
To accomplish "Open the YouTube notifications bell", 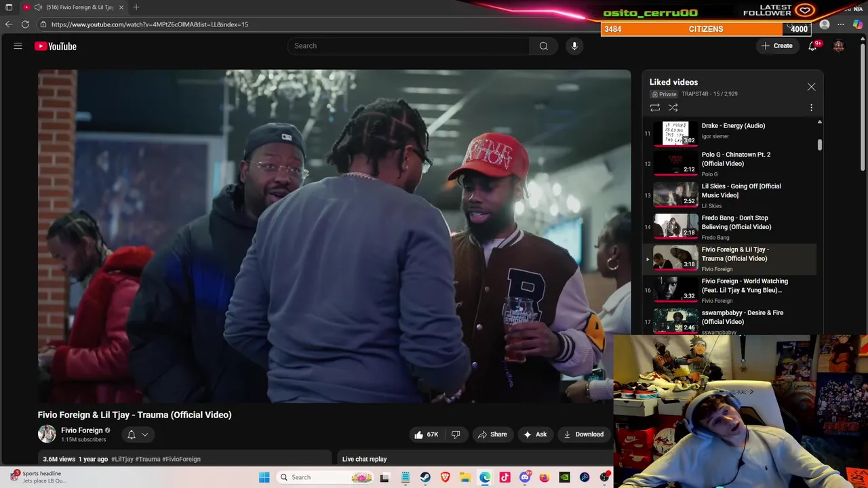I will click(x=812, y=46).
